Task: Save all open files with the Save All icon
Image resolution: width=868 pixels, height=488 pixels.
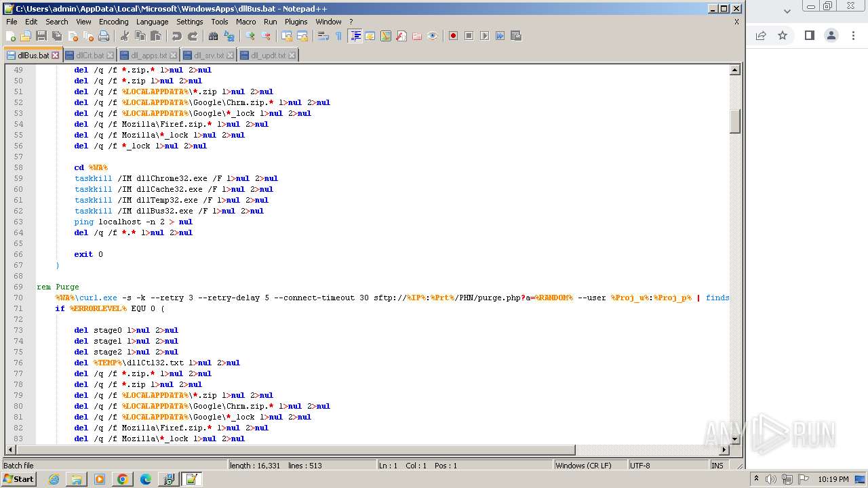Action: click(x=57, y=36)
